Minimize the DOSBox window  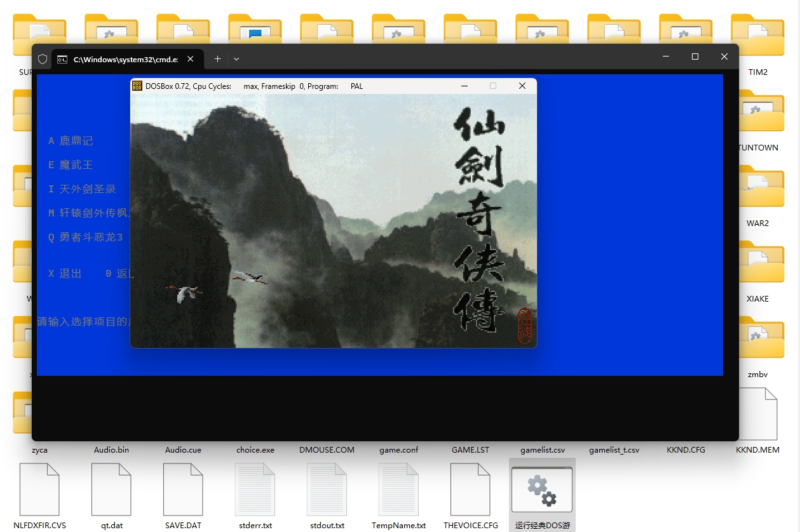(x=464, y=86)
